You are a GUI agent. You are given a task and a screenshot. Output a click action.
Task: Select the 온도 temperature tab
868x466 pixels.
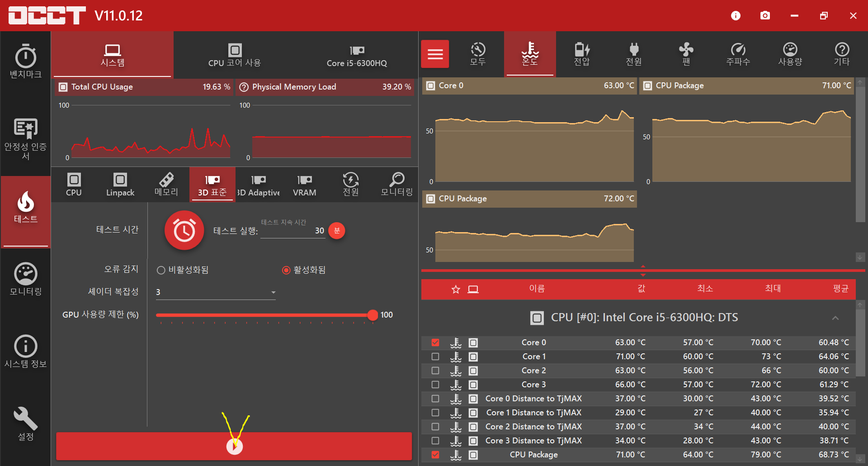tap(530, 54)
